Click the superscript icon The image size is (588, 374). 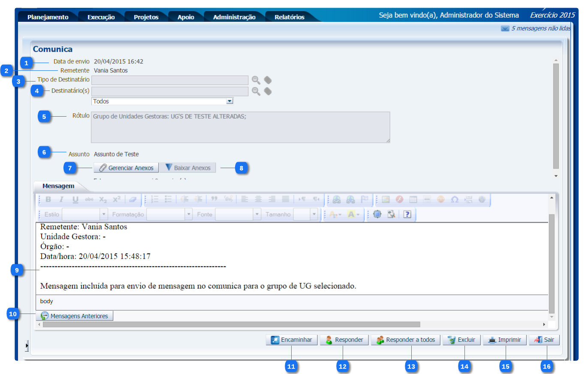(x=117, y=199)
